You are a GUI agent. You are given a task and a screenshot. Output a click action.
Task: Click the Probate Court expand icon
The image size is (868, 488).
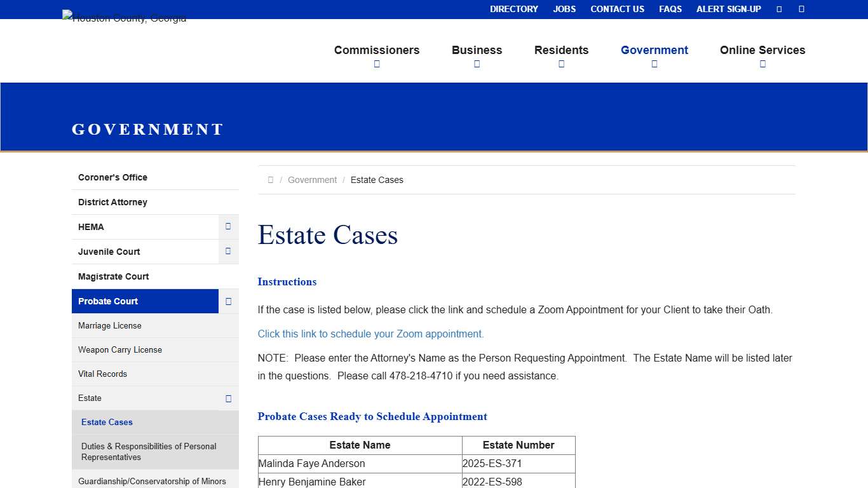[228, 301]
